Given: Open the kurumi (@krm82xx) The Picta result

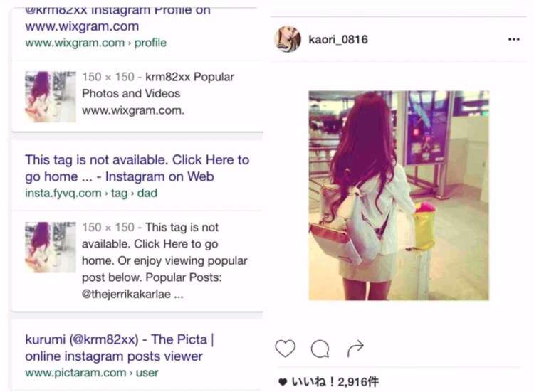Looking at the screenshot, I should click(x=119, y=348).
